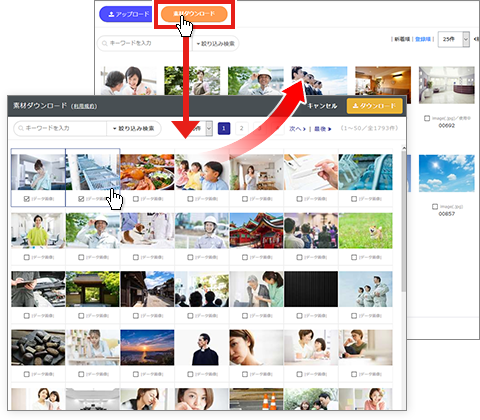Click the dialog keyword search field

(60, 128)
